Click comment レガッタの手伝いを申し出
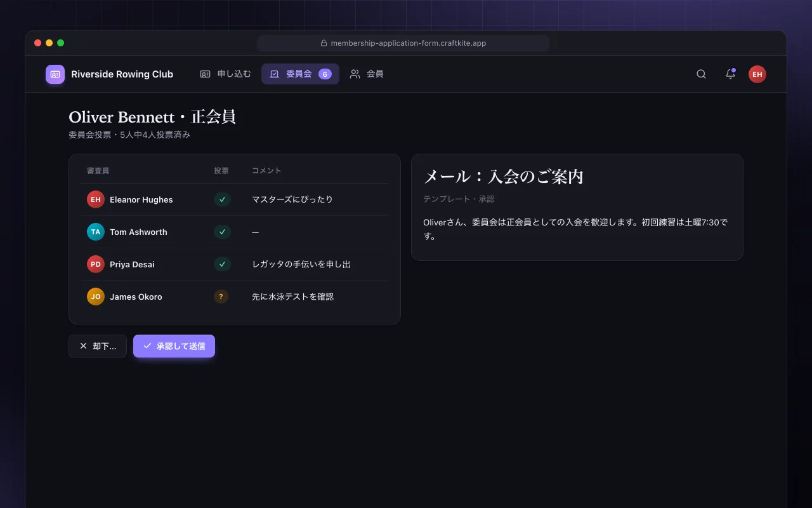Image resolution: width=812 pixels, height=508 pixels. [x=301, y=264]
